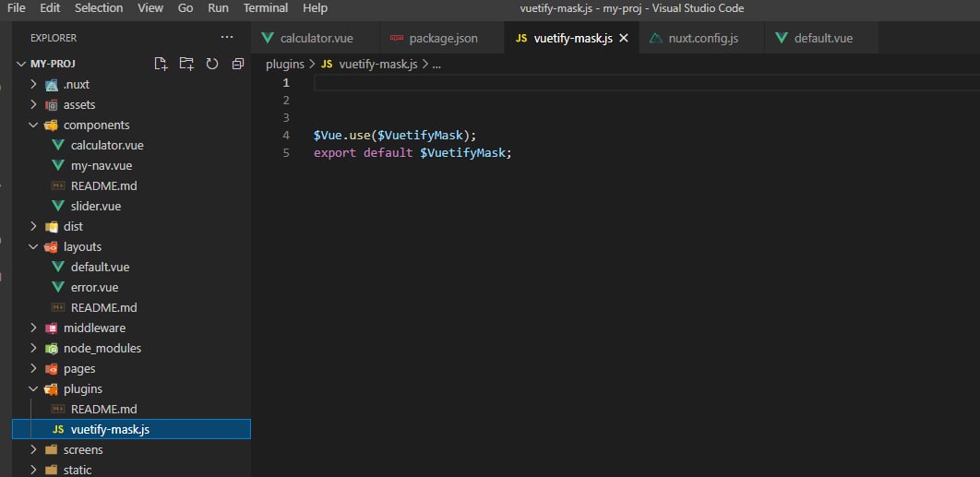Open the Selection menu

pyautogui.click(x=99, y=8)
